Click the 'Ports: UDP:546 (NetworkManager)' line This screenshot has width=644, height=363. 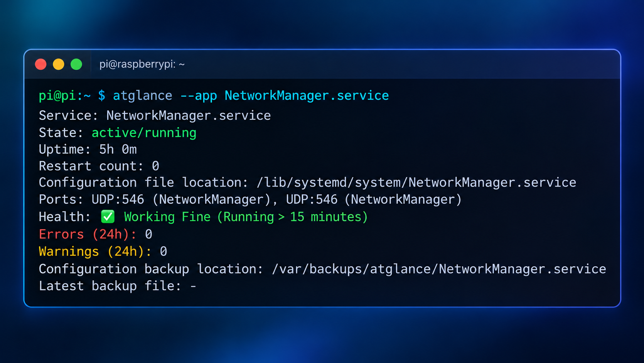(250, 199)
